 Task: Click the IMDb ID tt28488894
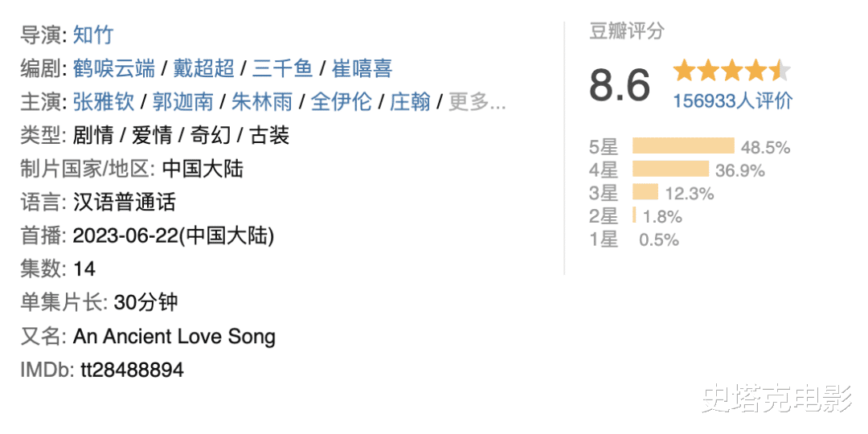(x=132, y=370)
